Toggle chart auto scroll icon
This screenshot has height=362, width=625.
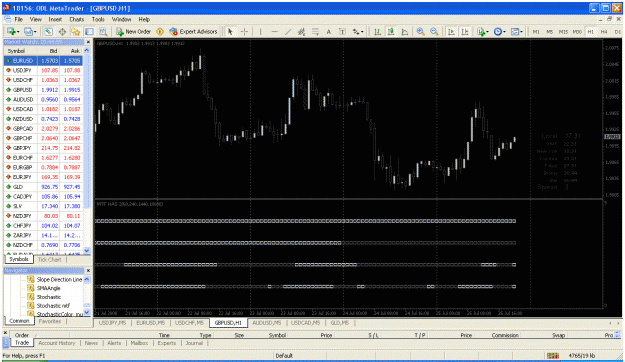[x=451, y=31]
